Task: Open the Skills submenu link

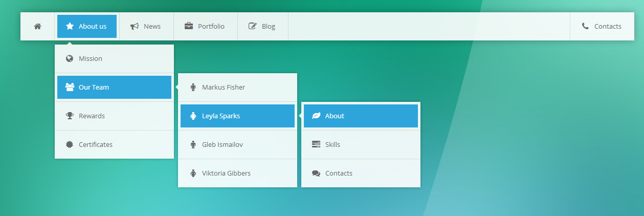Action: click(361, 145)
